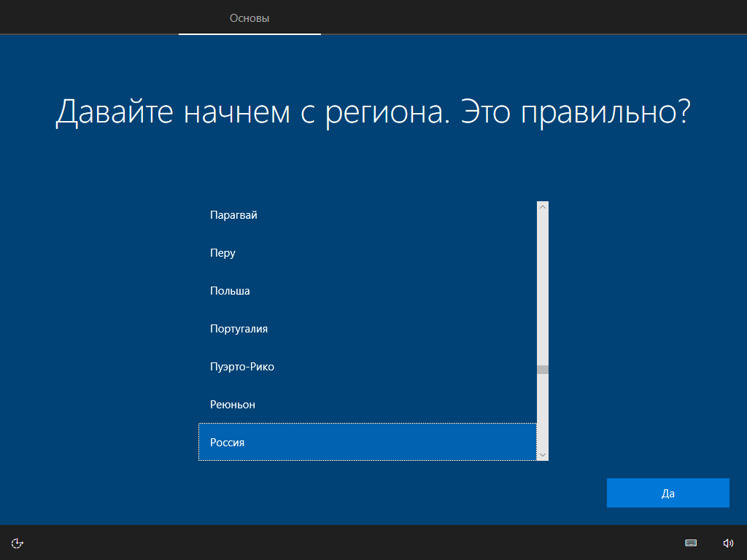This screenshot has height=560, width=747.
Task: Open the Ease of Access menu icon
Action: click(16, 542)
